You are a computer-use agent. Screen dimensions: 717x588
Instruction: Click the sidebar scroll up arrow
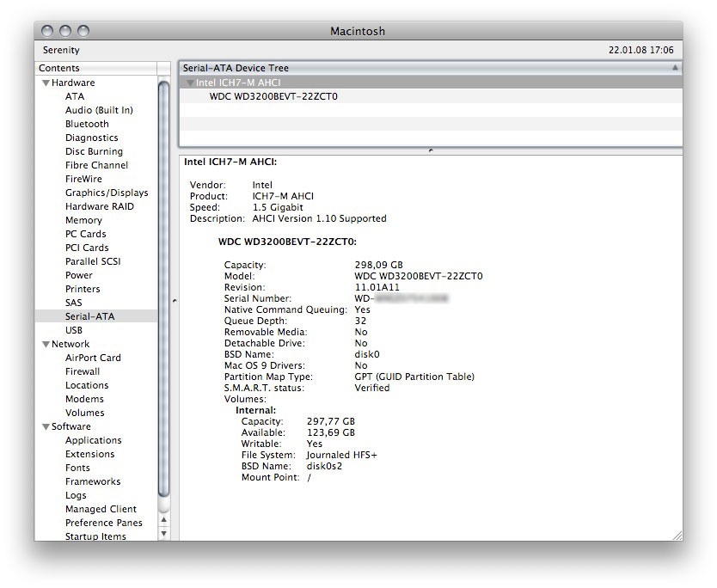point(164,520)
